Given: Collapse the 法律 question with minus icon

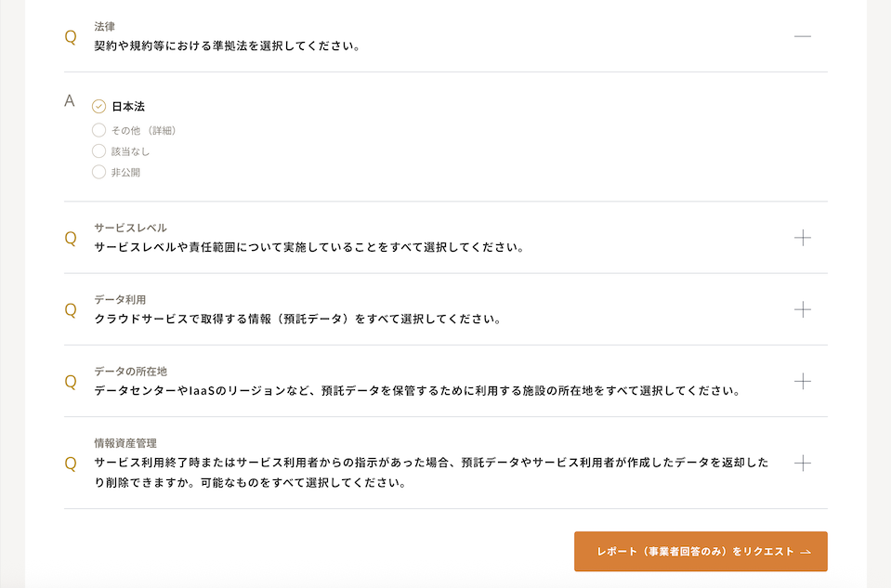Looking at the screenshot, I should point(803,36).
